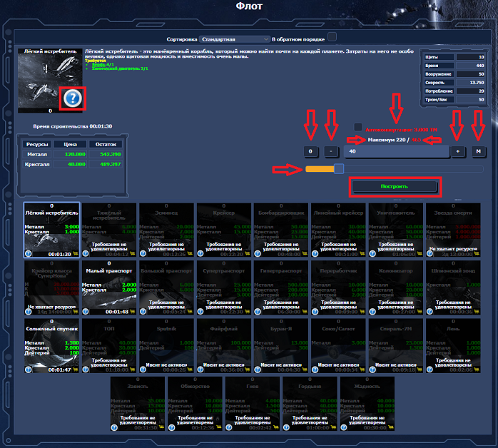This screenshot has height=448, width=498.
Task: Select the Малый транспорт ship tile
Action: 108,287
